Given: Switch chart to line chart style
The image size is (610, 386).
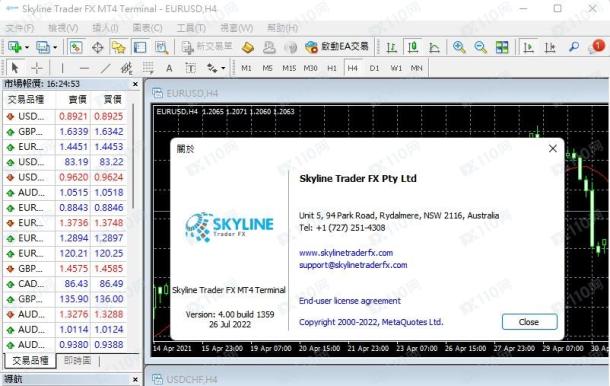Looking at the screenshot, I should pyautogui.click(x=434, y=47).
